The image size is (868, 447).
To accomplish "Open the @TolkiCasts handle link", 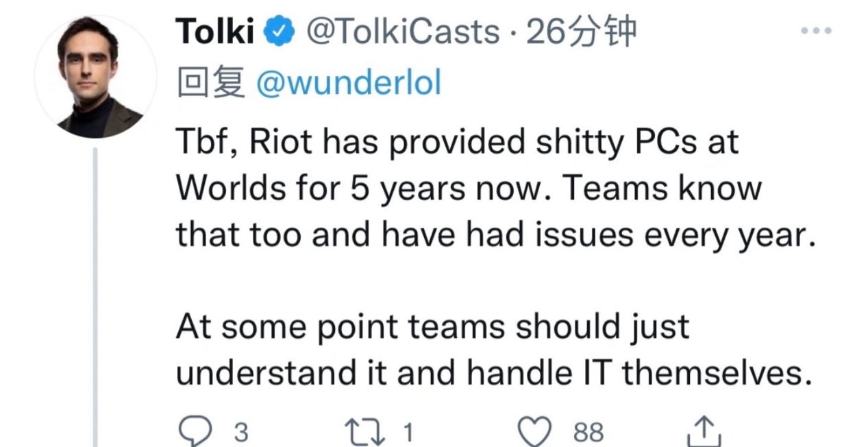I will click(x=403, y=32).
